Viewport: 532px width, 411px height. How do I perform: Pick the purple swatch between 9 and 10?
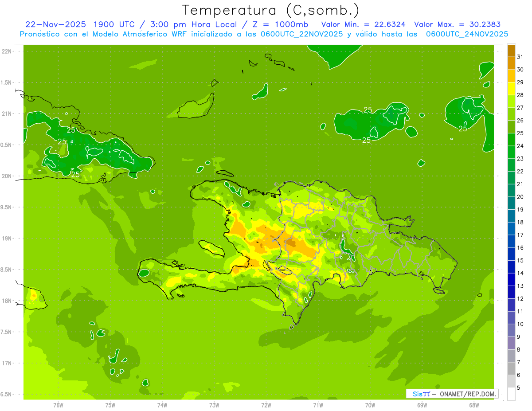[511, 331]
